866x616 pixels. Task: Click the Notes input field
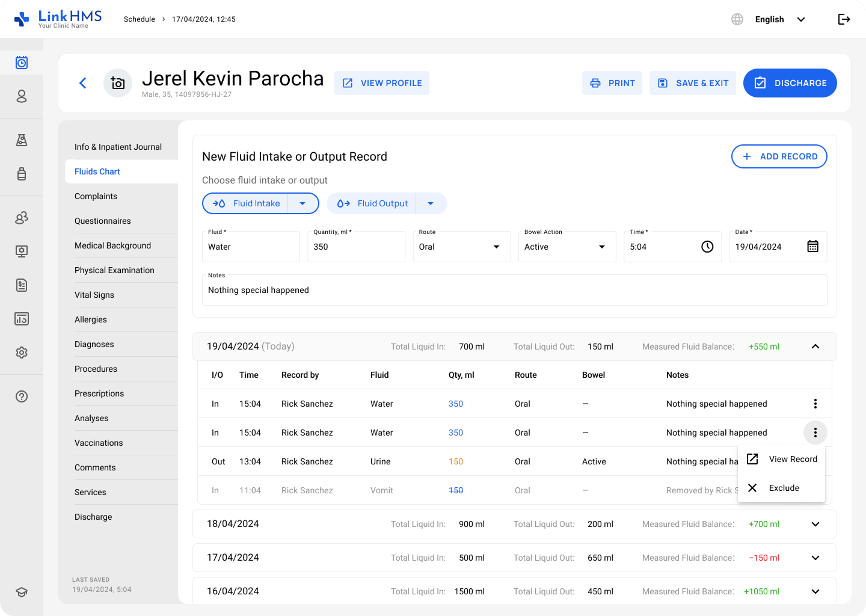(x=514, y=290)
